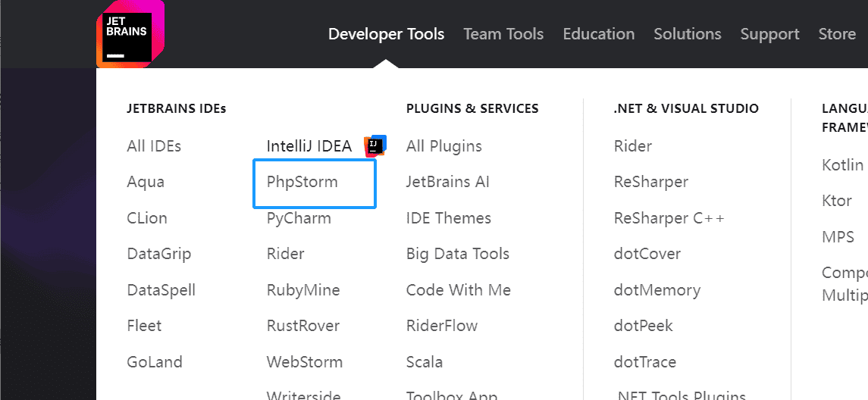Click the PhpStorm link
Screen dimensions: 868x400
302,182
